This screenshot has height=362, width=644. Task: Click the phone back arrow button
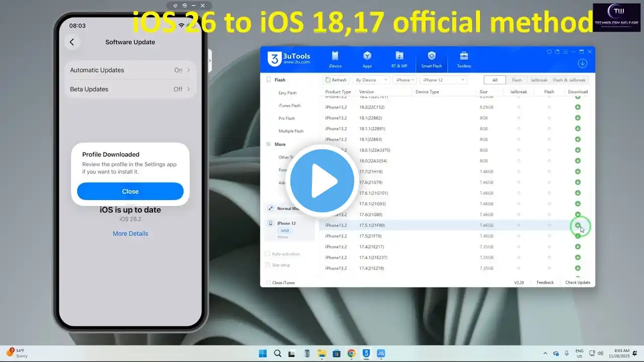click(72, 42)
